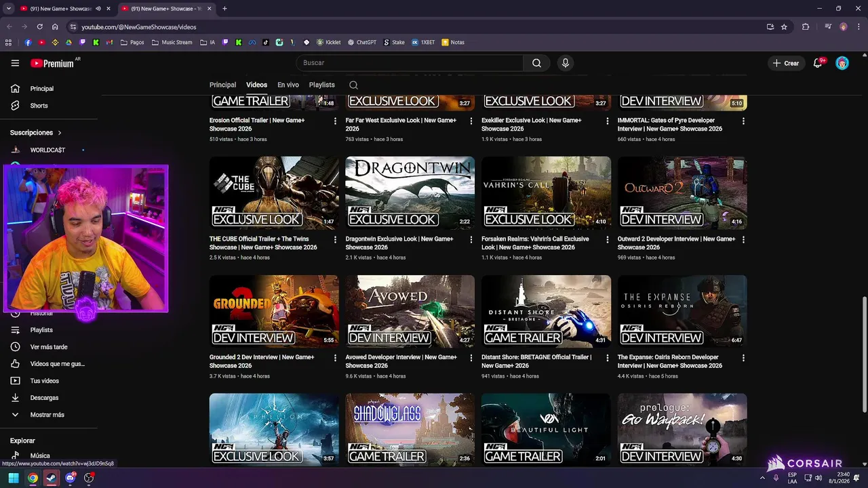Open Discord from the taskbar
Screen dimensions: 868x488
coord(71,478)
